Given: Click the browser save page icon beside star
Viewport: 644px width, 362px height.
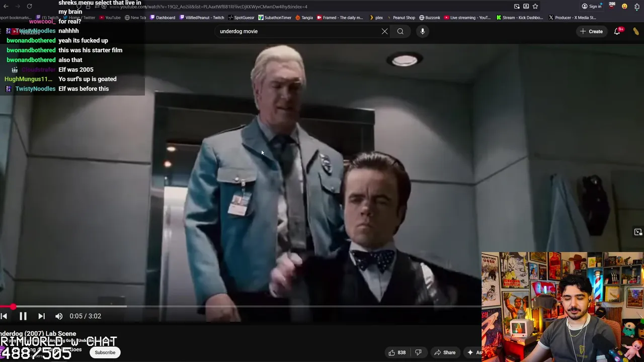Looking at the screenshot, I should pos(526,7).
